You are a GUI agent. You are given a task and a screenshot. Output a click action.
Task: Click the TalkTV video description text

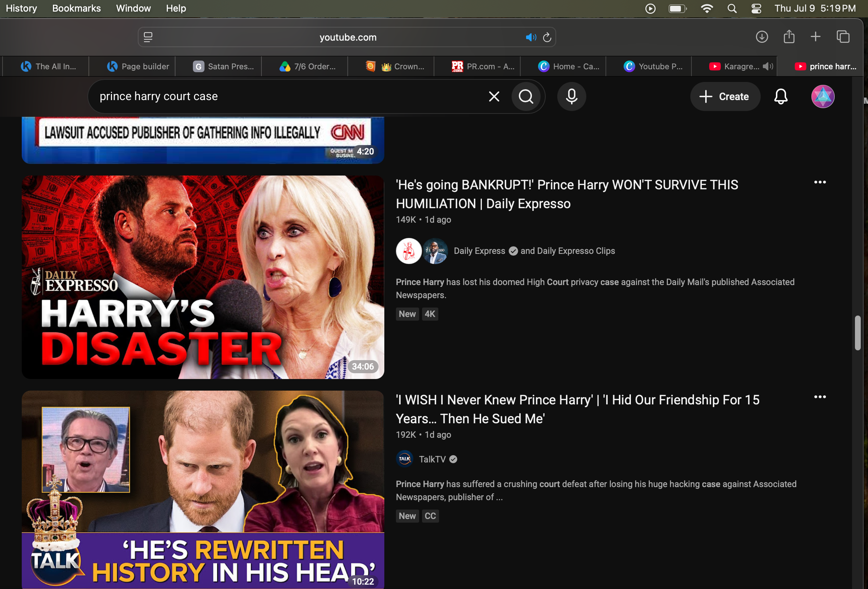[x=596, y=490]
